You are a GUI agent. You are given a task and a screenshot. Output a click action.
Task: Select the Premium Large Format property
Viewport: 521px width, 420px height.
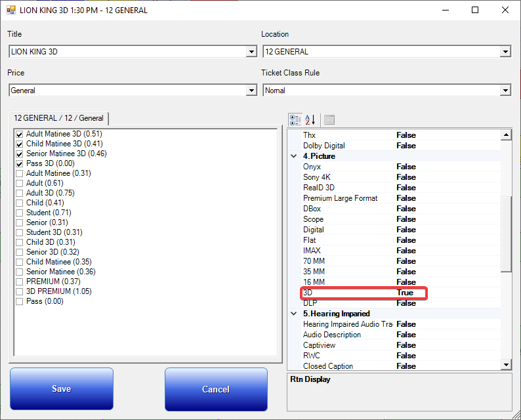click(401, 198)
